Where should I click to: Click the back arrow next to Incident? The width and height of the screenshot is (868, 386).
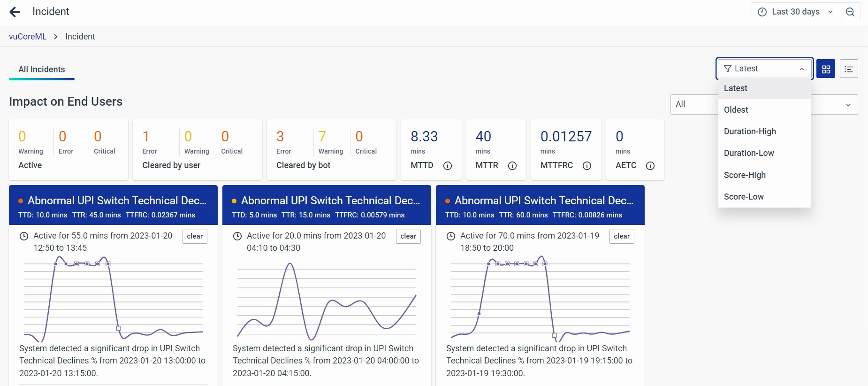pos(15,12)
